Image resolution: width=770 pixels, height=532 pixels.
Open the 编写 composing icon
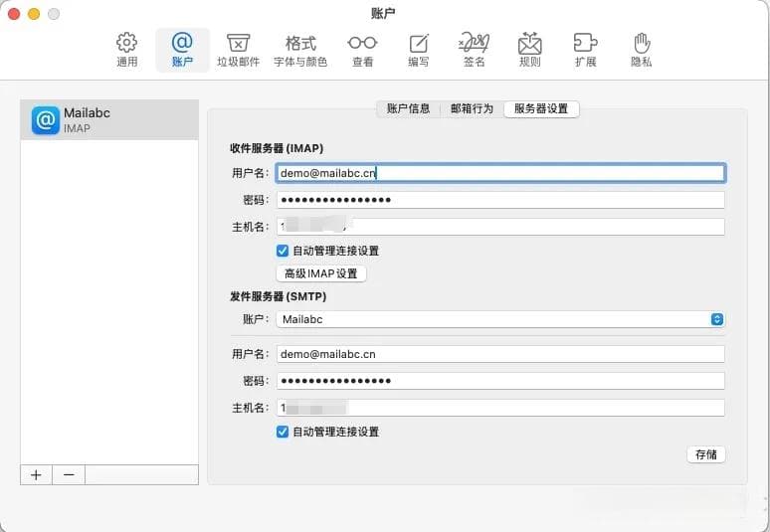(x=419, y=50)
